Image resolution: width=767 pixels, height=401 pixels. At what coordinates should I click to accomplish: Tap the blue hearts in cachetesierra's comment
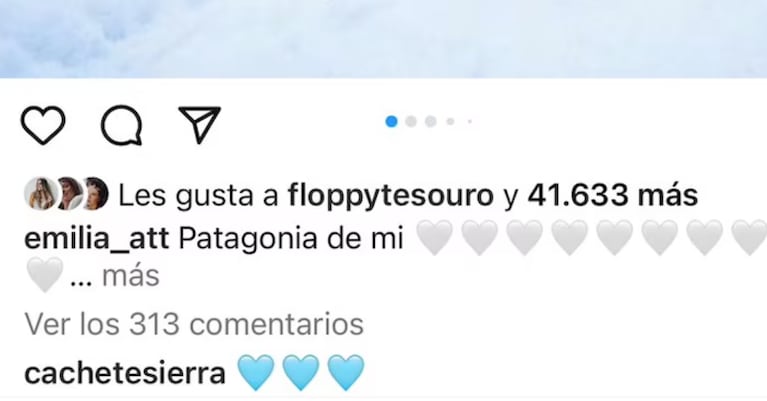(x=301, y=373)
